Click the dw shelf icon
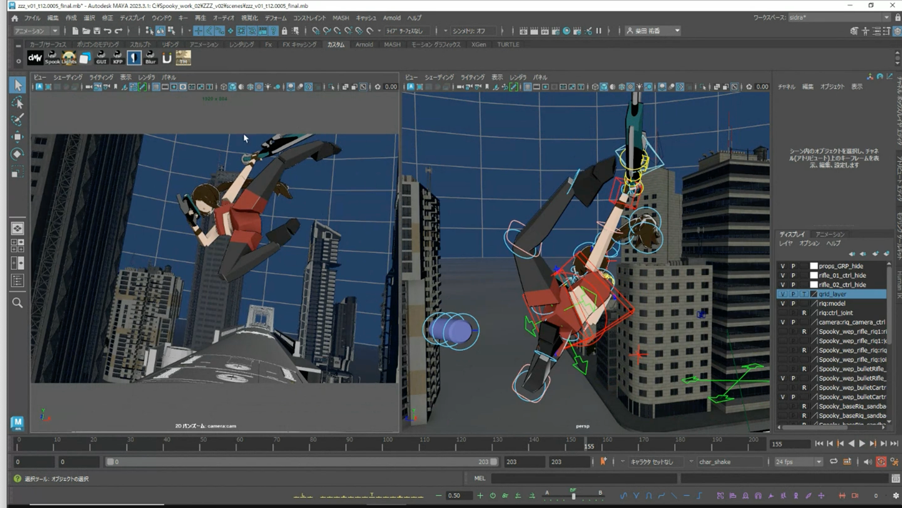This screenshot has height=508, width=902. pyautogui.click(x=35, y=58)
